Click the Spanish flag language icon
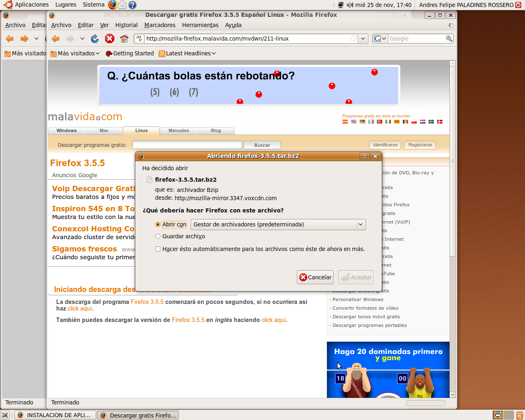This screenshot has height=420, width=525. tap(345, 122)
